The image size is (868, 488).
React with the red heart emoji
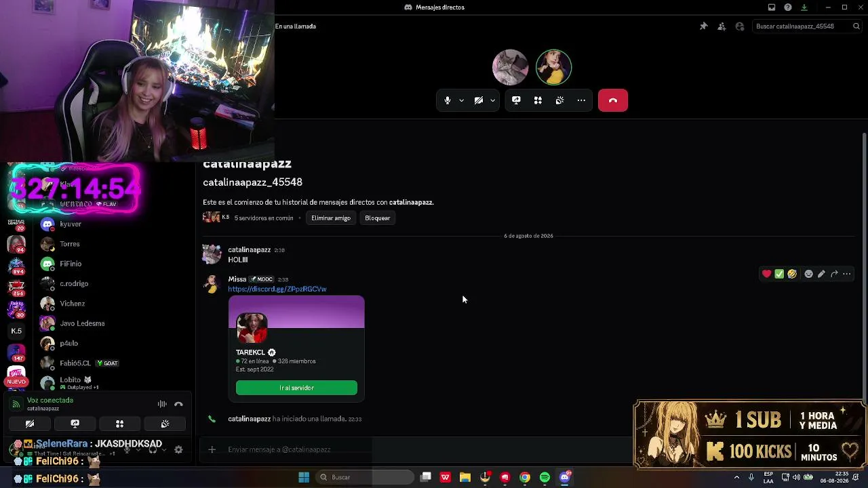[x=766, y=274]
